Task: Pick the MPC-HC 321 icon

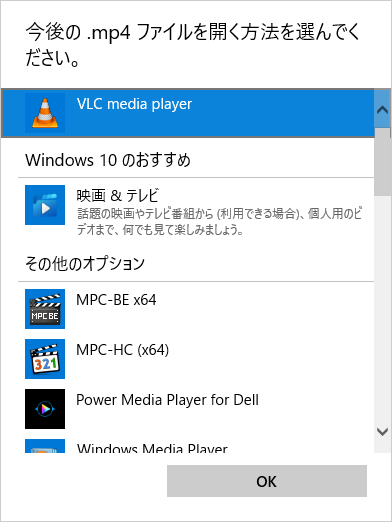Action: 45,359
